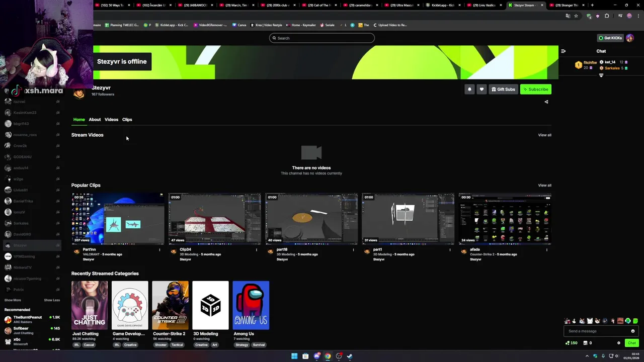Show hidden system tray icons
This screenshot has height=362, width=644.
click(587, 356)
